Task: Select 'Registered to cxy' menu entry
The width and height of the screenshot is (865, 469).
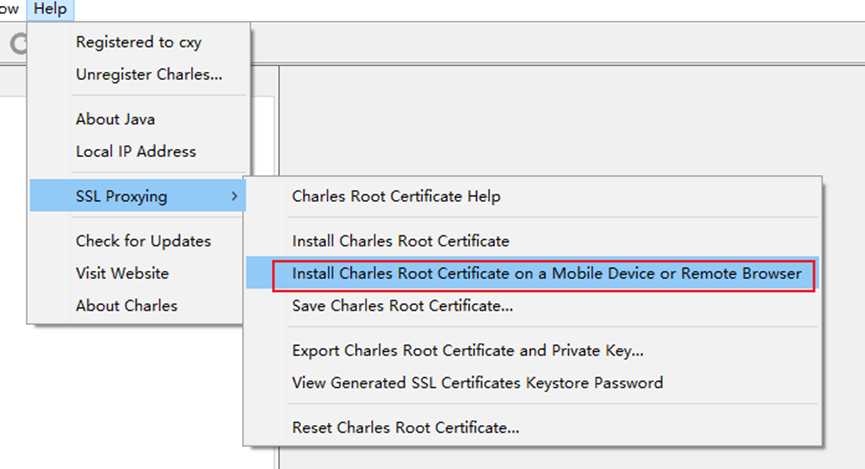Action: pyautogui.click(x=145, y=42)
